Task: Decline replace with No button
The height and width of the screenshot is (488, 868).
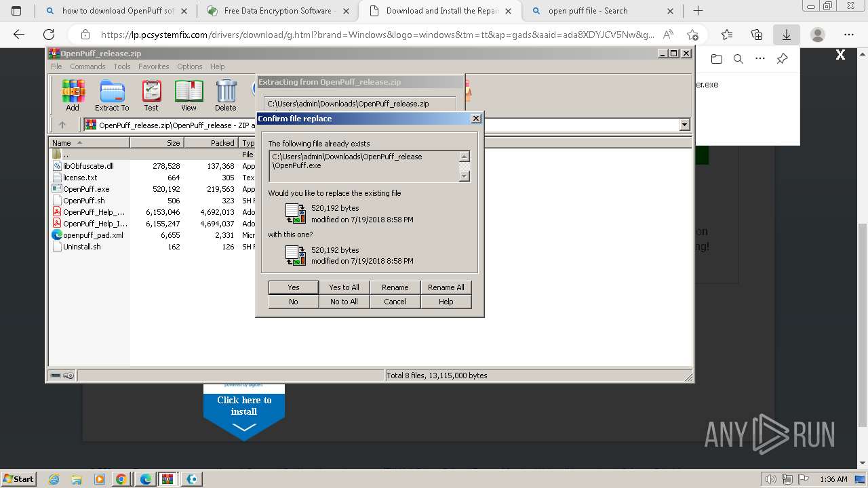Action: tap(294, 302)
